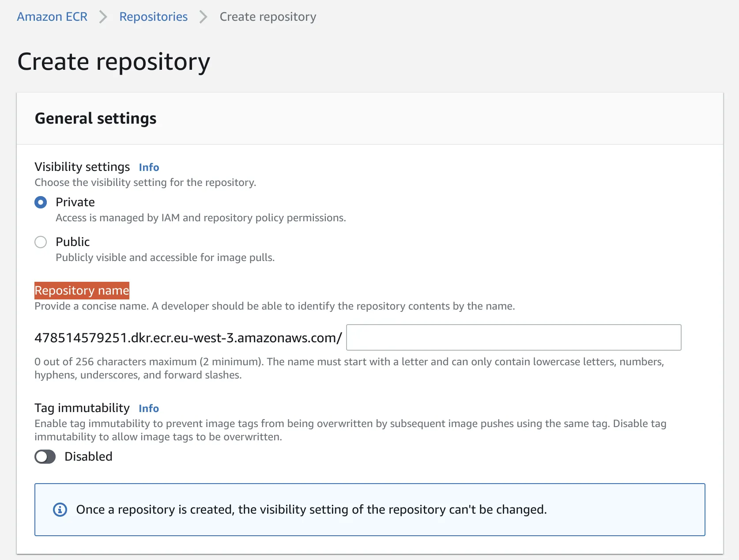Go to Repositories from the breadcrumb trail
The image size is (739, 560).
[x=153, y=17]
